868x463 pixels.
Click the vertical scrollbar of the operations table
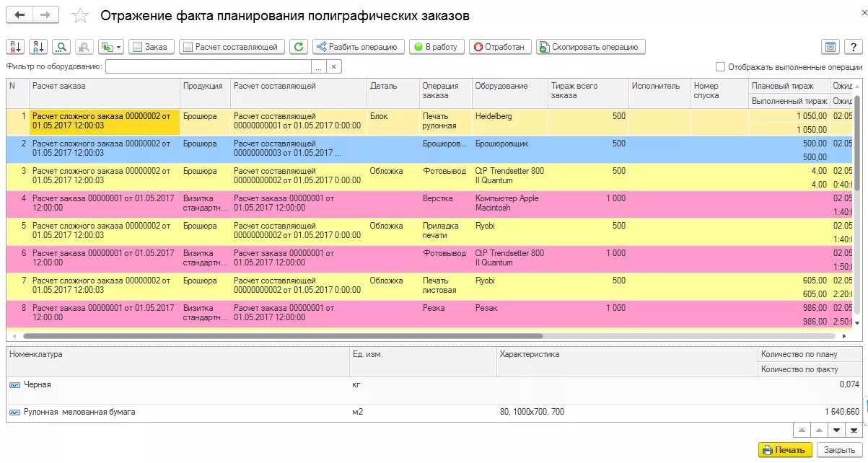coord(857,144)
